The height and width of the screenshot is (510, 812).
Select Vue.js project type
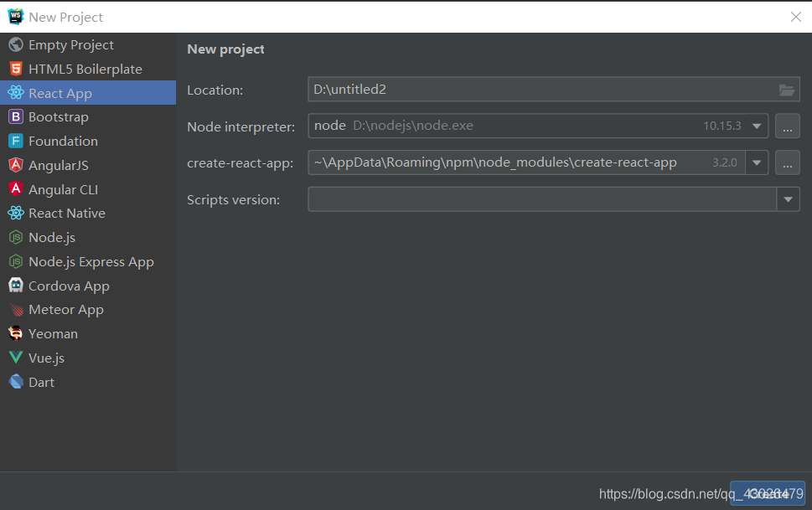point(88,358)
